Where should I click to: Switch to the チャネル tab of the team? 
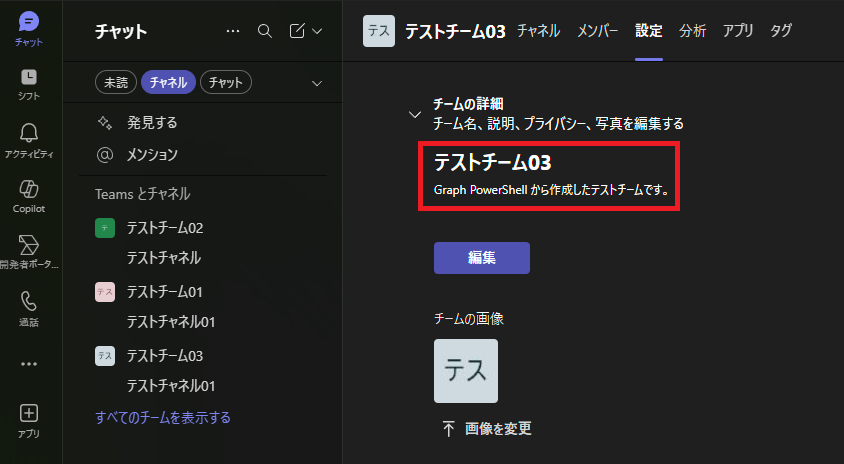[x=538, y=31]
